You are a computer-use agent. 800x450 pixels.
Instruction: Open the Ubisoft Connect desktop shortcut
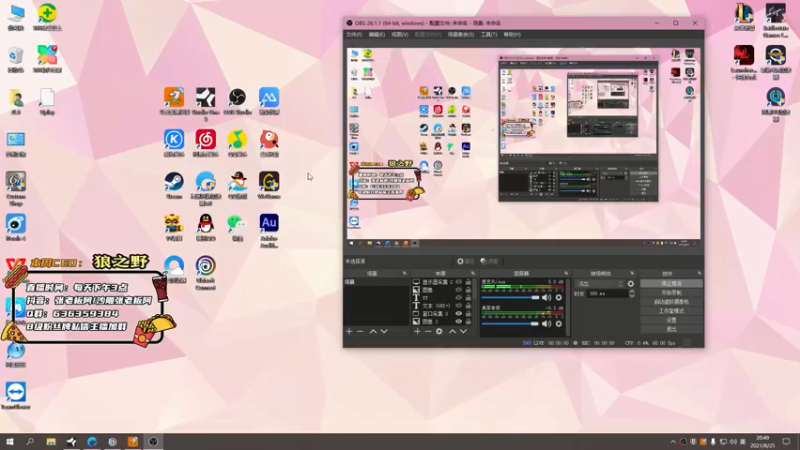(x=206, y=272)
